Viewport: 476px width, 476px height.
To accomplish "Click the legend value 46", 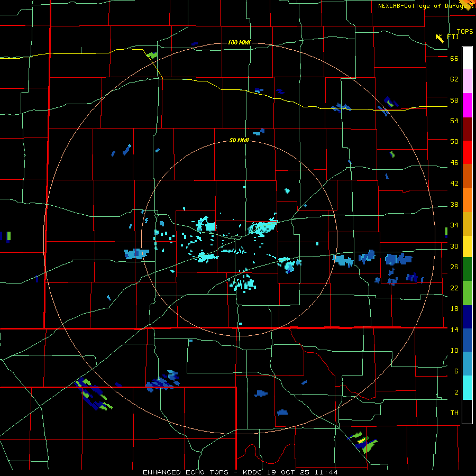I will 454,163.
